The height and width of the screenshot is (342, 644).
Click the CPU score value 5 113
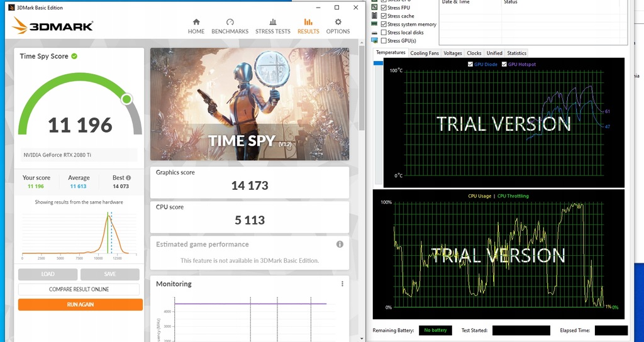pyautogui.click(x=250, y=220)
